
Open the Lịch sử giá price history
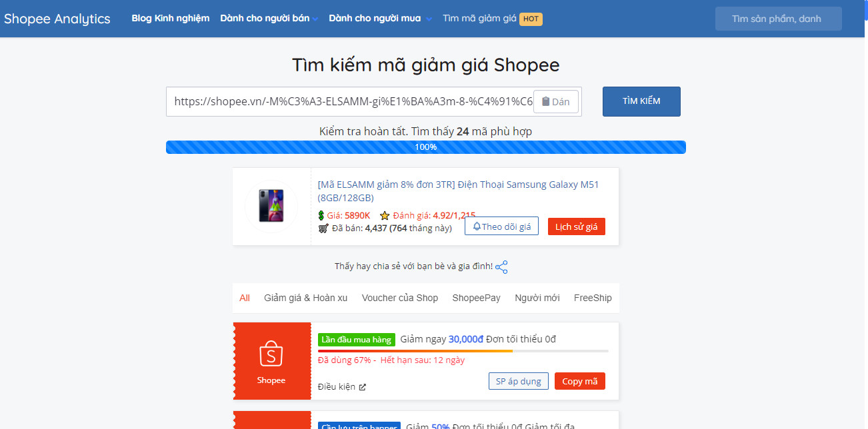(x=577, y=226)
